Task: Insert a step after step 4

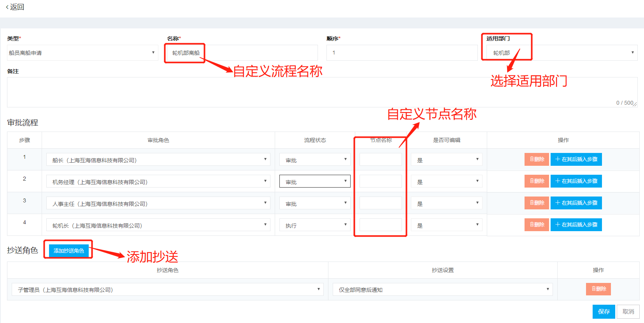Action: pos(576,225)
